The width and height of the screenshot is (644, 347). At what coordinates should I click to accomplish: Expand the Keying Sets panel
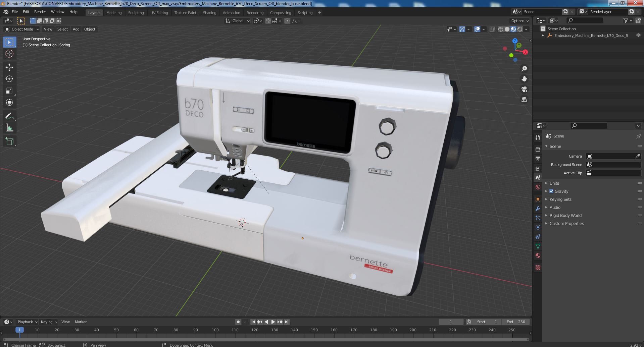[560, 199]
